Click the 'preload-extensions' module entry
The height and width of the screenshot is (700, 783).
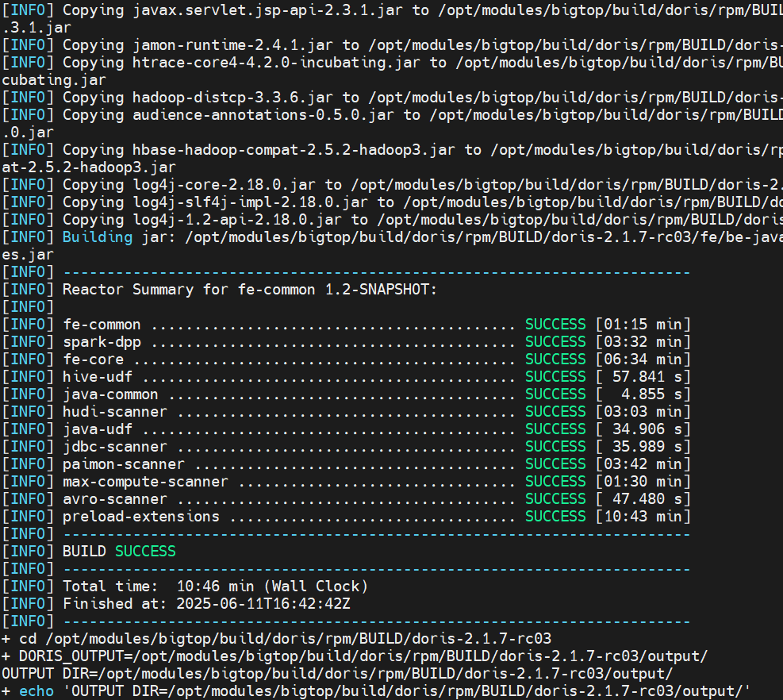(x=141, y=517)
